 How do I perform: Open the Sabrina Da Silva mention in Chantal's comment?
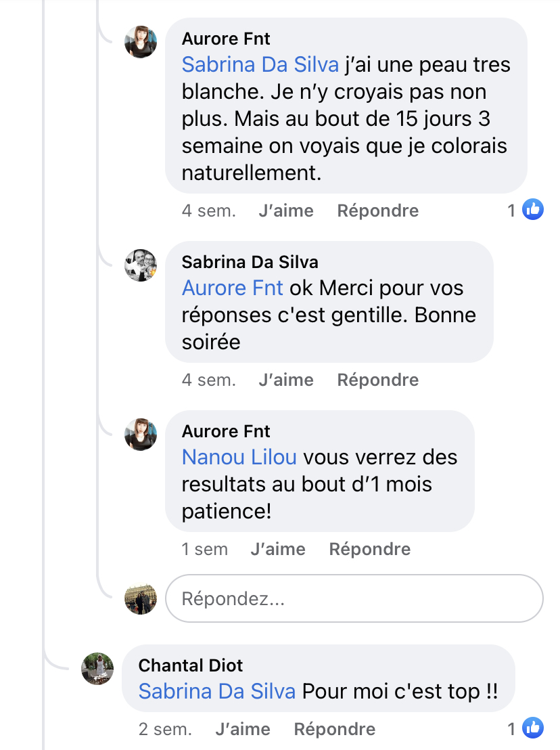click(x=216, y=691)
